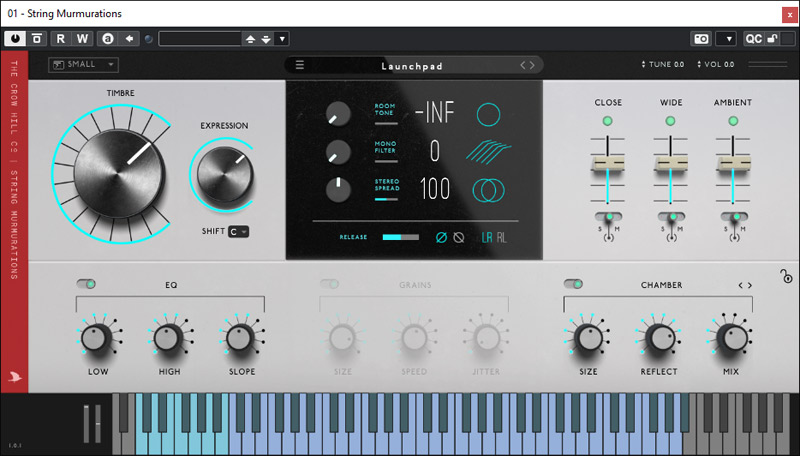This screenshot has width=800, height=456.
Task: Click the Mono Filter curves icon
Action: pos(488,152)
